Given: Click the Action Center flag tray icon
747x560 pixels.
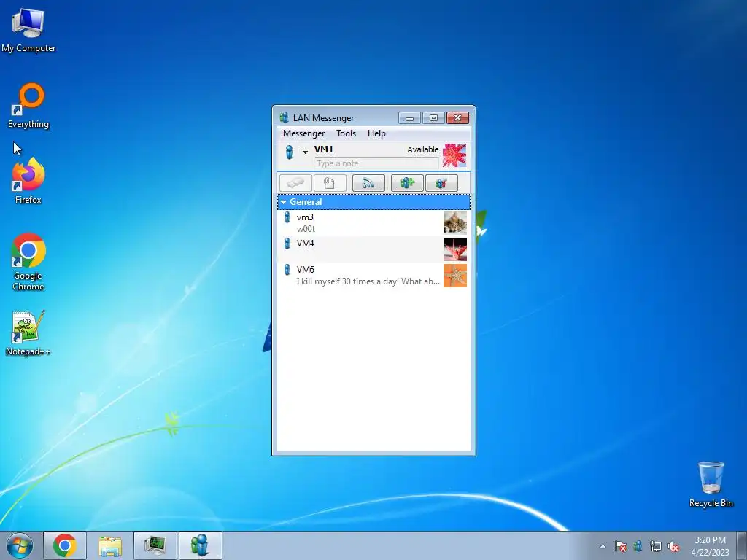Looking at the screenshot, I should [620, 546].
